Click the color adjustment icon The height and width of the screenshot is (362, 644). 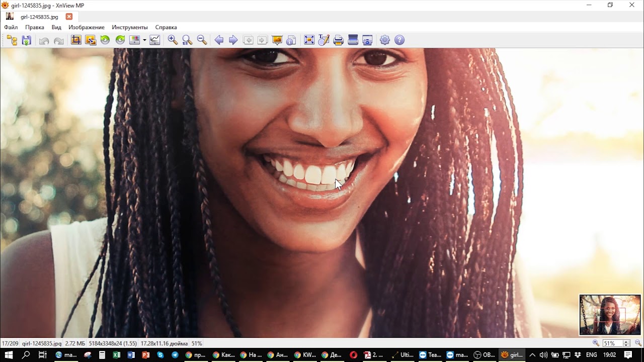click(134, 40)
